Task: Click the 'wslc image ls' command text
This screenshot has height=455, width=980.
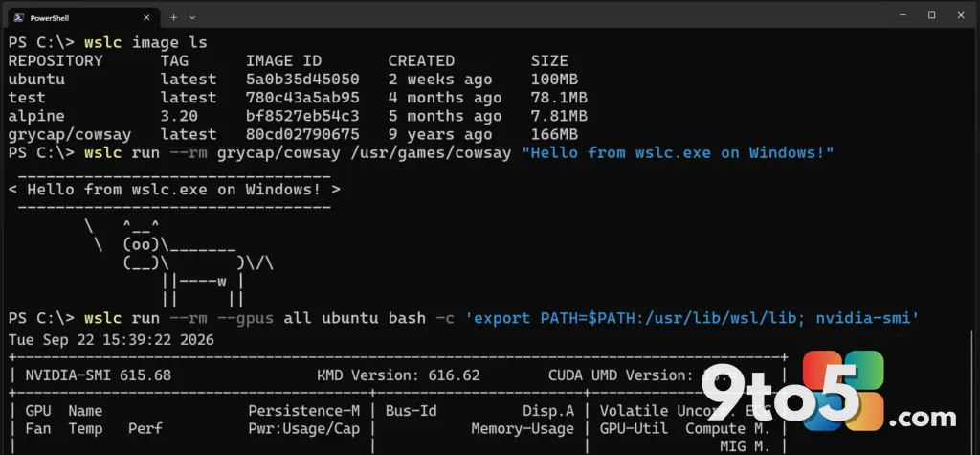Action: point(145,42)
